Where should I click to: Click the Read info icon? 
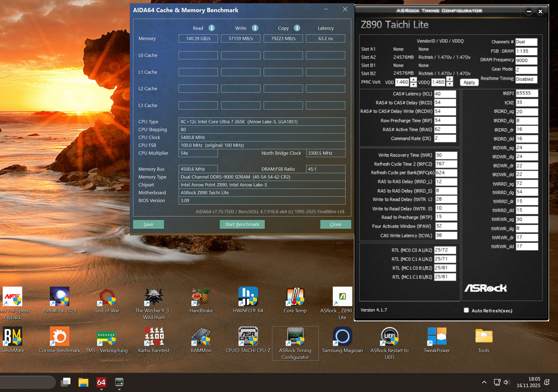coord(212,28)
